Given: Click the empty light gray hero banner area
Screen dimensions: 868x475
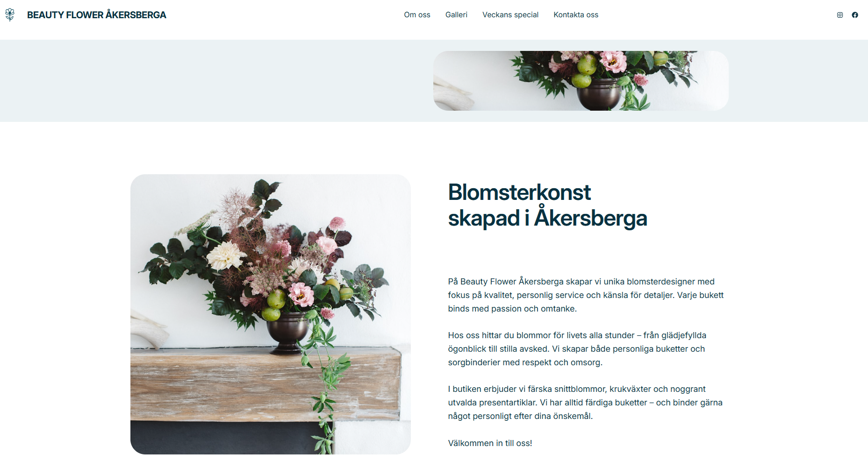Looking at the screenshot, I should pyautogui.click(x=215, y=81).
